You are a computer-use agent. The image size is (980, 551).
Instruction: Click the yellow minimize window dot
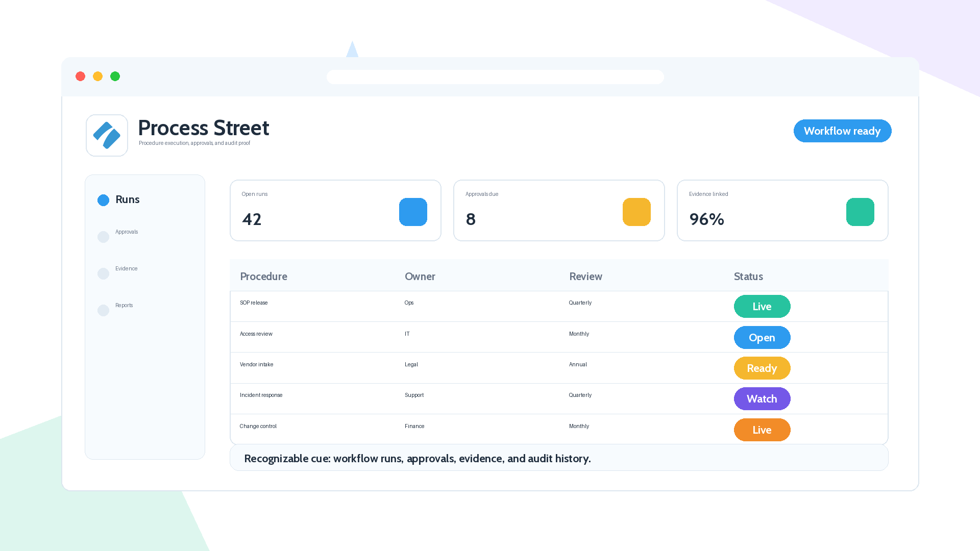point(97,77)
